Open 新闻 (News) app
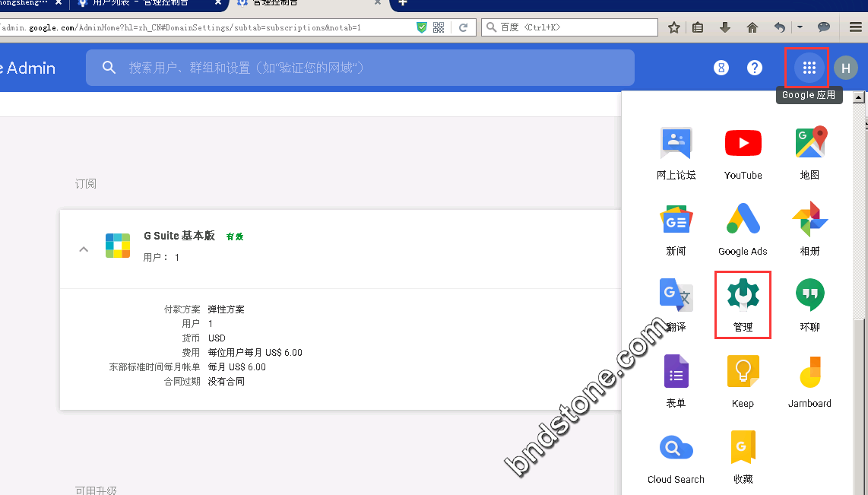 pyautogui.click(x=676, y=229)
